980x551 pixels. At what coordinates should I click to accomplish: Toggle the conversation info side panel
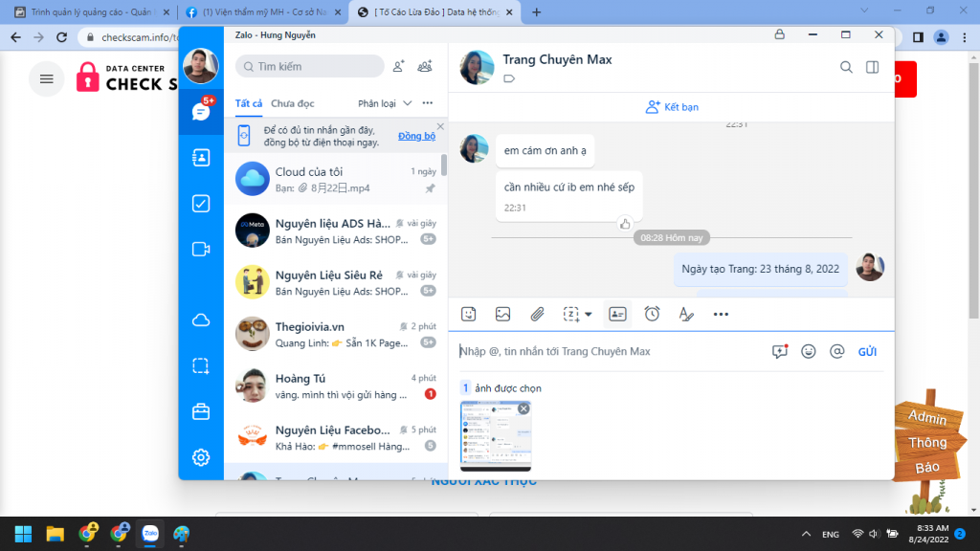coord(872,67)
